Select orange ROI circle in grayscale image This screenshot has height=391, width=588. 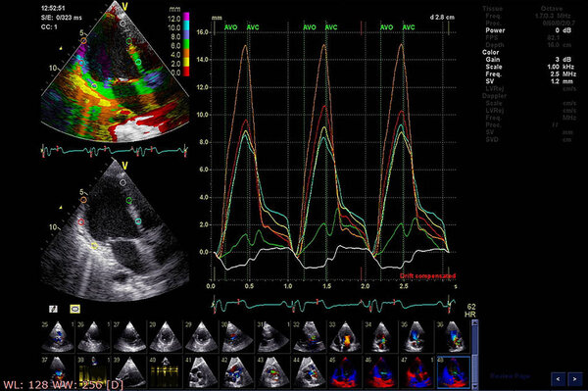pyautogui.click(x=83, y=200)
